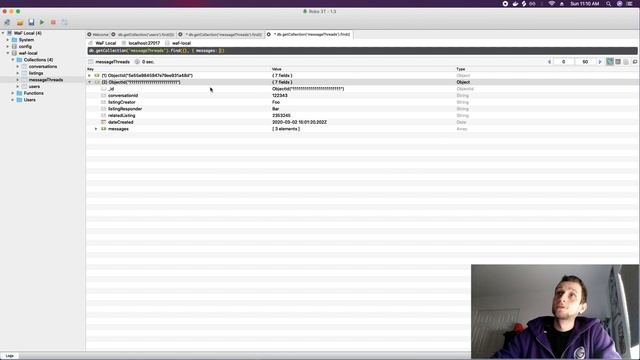Select the active messageThreads query tab
This screenshot has height=360, width=640.
pos(309,35)
